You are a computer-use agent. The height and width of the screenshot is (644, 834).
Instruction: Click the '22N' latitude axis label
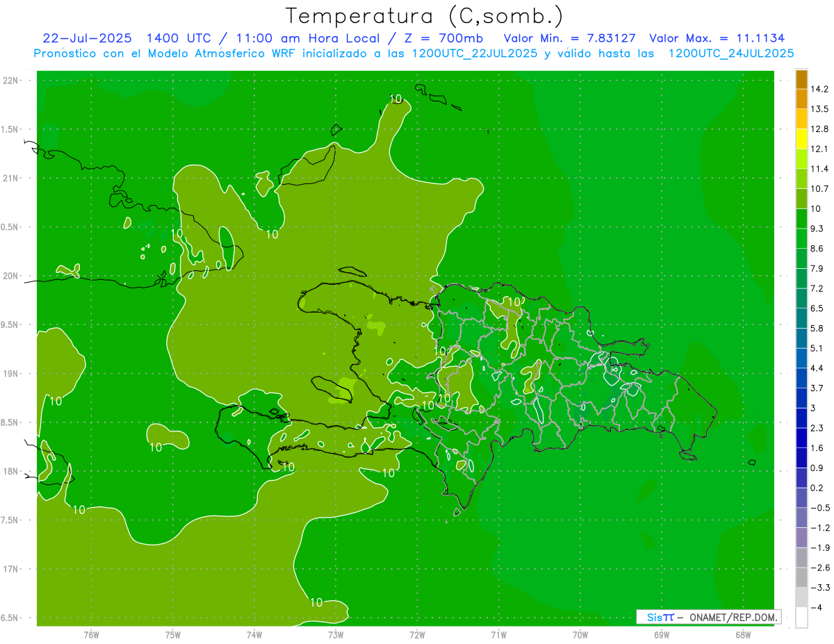(11, 81)
